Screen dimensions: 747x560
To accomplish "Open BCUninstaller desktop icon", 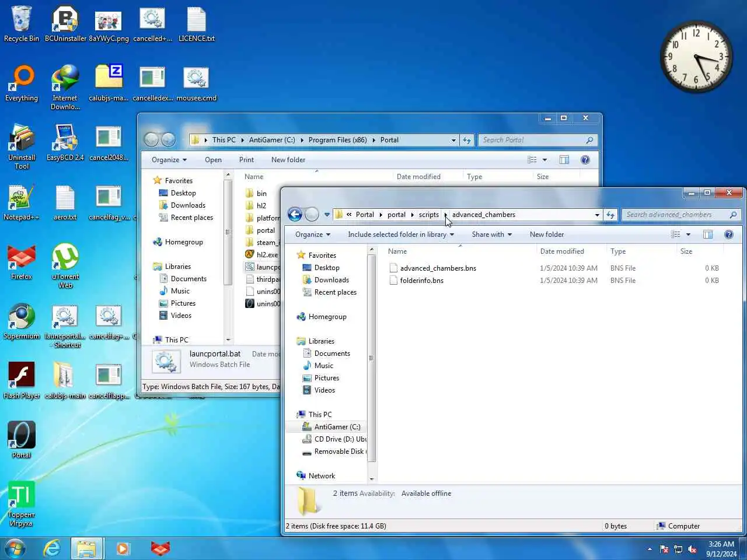I will (x=65, y=24).
